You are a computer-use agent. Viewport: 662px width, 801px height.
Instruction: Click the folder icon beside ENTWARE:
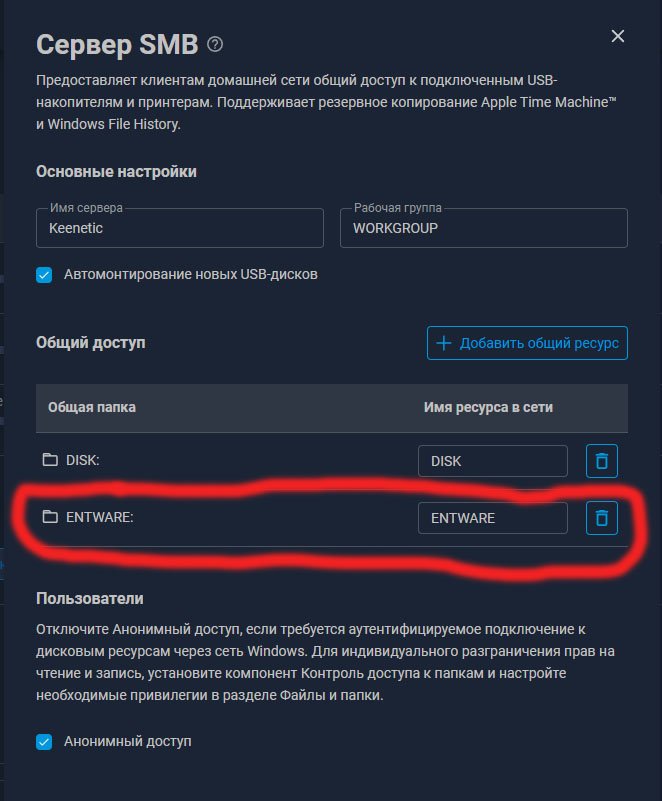coord(50,517)
